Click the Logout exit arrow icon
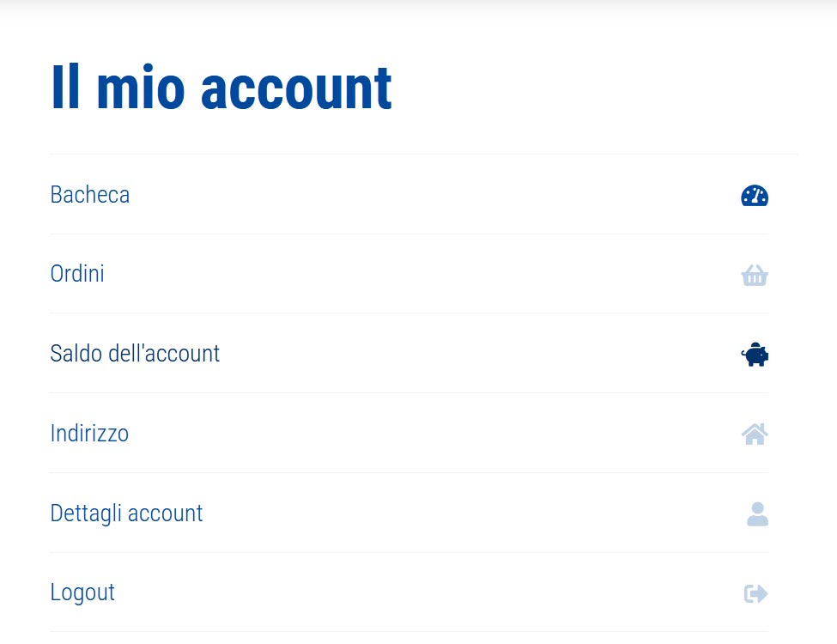 (755, 593)
